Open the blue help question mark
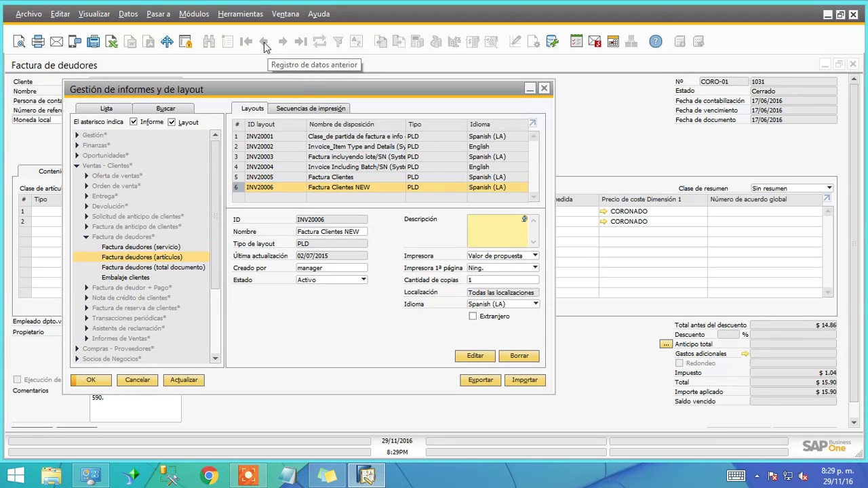Viewport: 868px width, 488px height. [656, 42]
